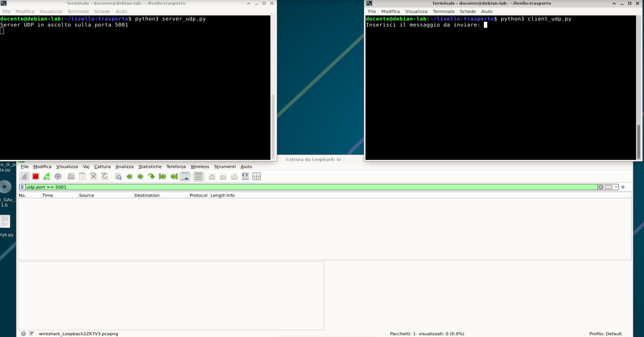Viewport: 644px width, 337px height.
Task: Open the Statistiche menu in Wireshark
Action: [150, 167]
